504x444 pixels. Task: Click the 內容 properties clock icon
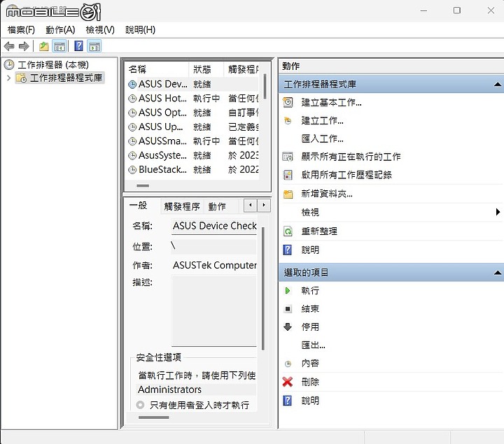tap(288, 364)
